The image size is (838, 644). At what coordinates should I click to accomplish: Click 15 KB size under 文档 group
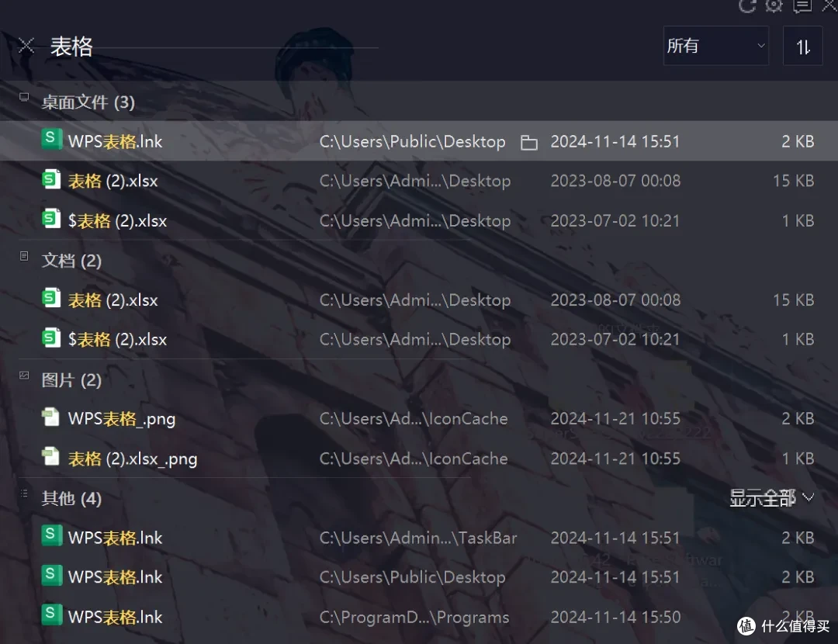click(x=793, y=300)
